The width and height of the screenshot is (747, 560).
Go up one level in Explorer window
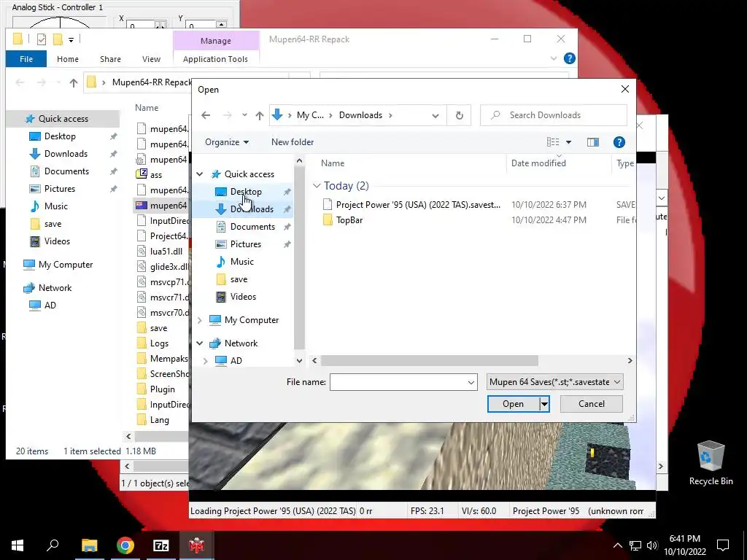coord(74,83)
